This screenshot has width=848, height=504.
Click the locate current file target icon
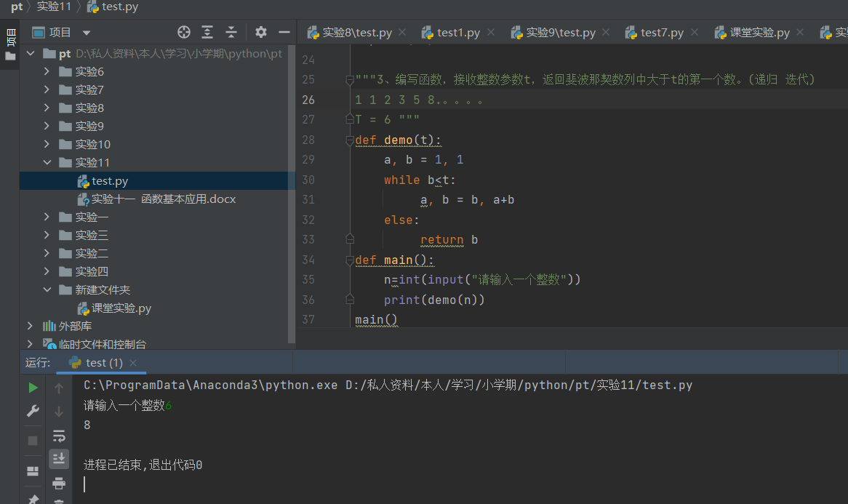click(184, 33)
